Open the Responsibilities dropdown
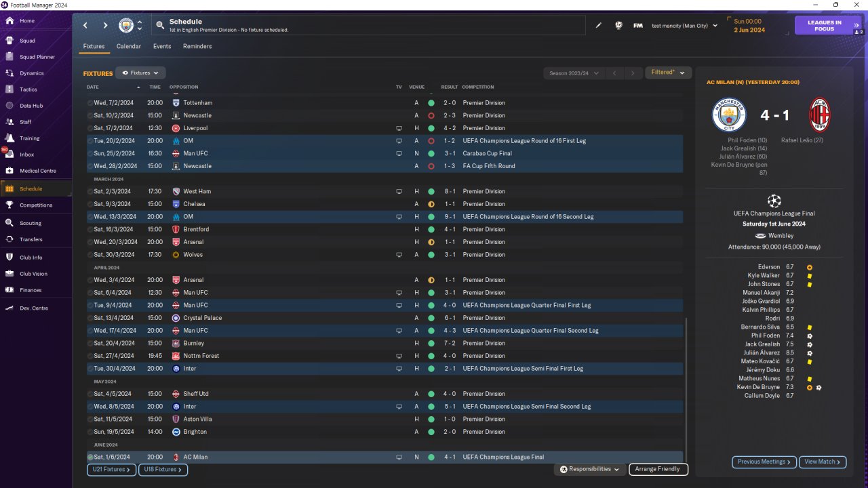The height and width of the screenshot is (488, 868). 589,469
